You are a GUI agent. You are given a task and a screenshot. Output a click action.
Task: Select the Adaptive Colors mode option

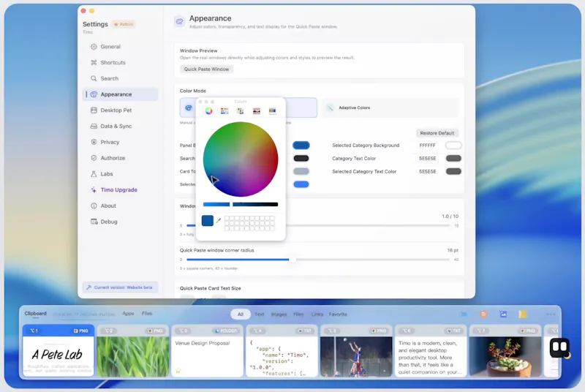pyautogui.click(x=390, y=108)
